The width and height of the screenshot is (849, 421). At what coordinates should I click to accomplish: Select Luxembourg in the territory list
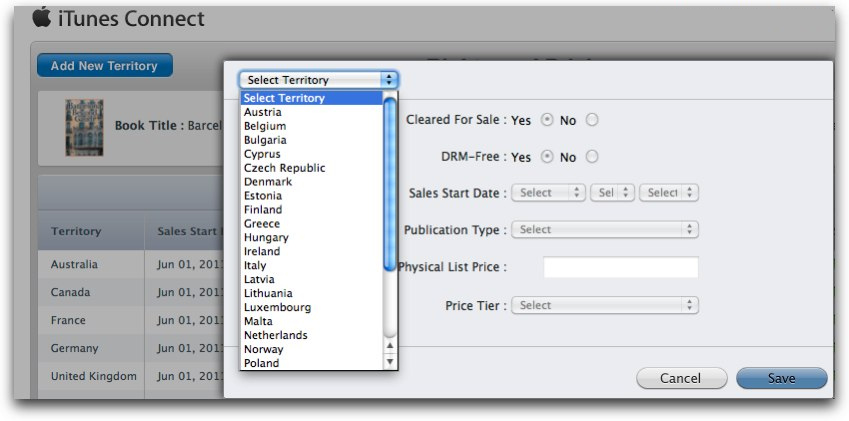click(312, 307)
